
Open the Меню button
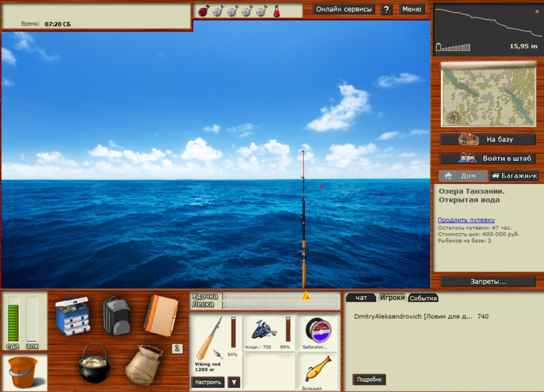412,9
